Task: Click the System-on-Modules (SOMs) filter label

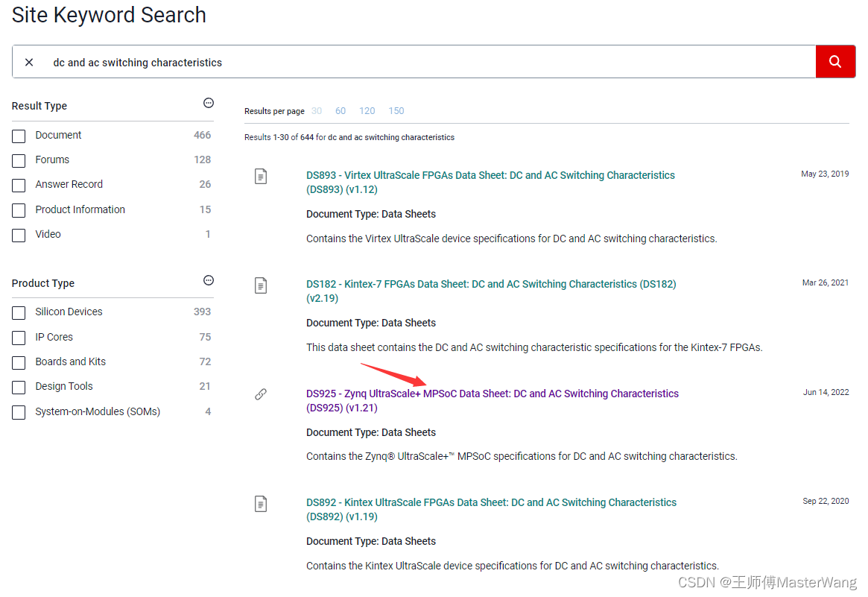Action: point(98,411)
